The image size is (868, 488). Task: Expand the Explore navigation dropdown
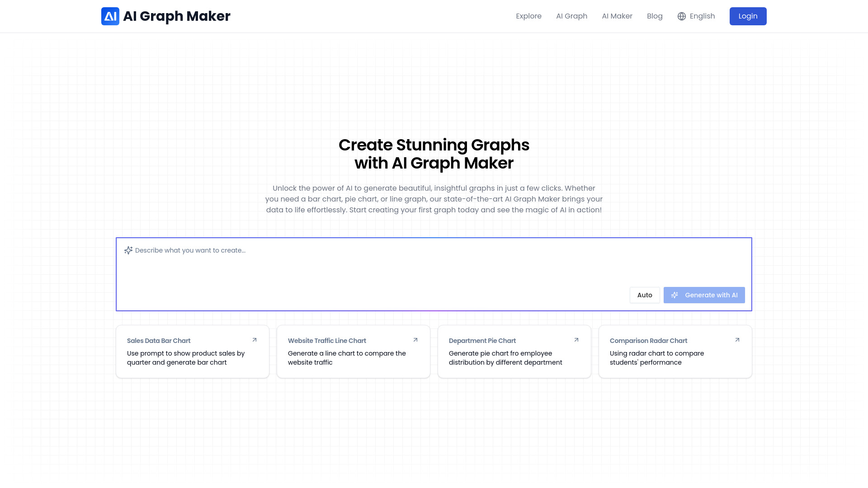point(528,16)
